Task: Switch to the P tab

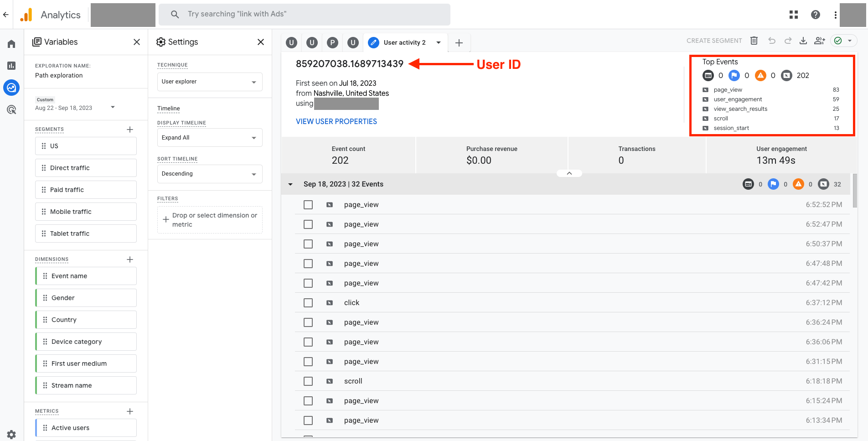Action: (333, 42)
